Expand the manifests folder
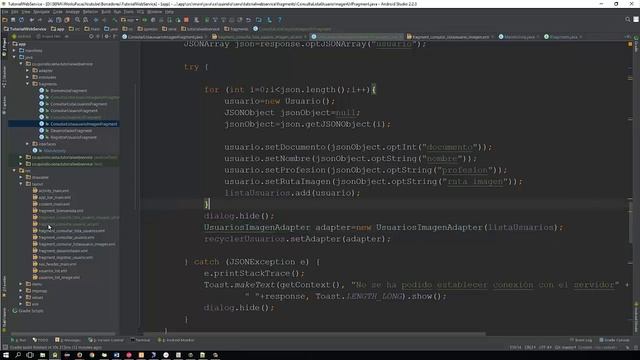 point(15,51)
